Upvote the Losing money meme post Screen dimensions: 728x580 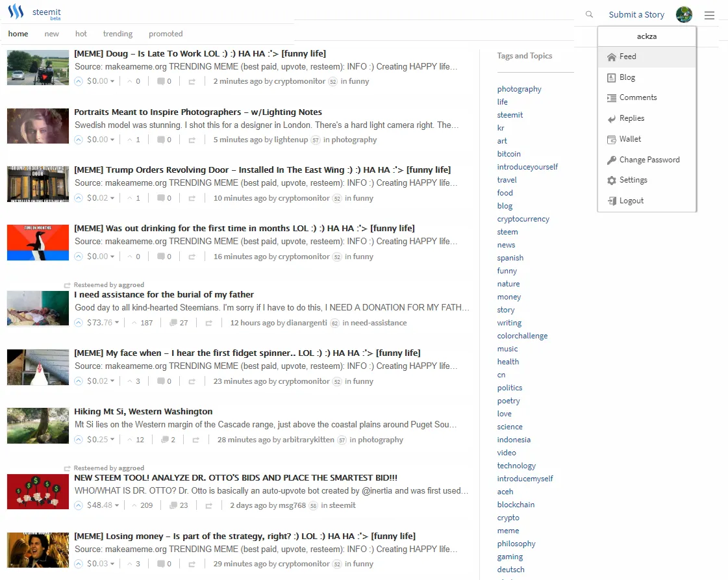click(x=79, y=564)
